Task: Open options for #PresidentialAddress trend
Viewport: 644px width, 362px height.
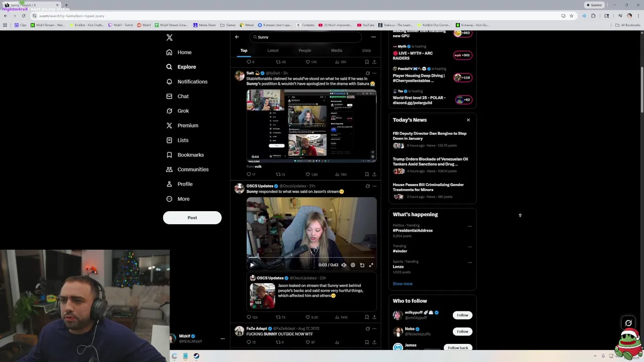Action: 470,226
